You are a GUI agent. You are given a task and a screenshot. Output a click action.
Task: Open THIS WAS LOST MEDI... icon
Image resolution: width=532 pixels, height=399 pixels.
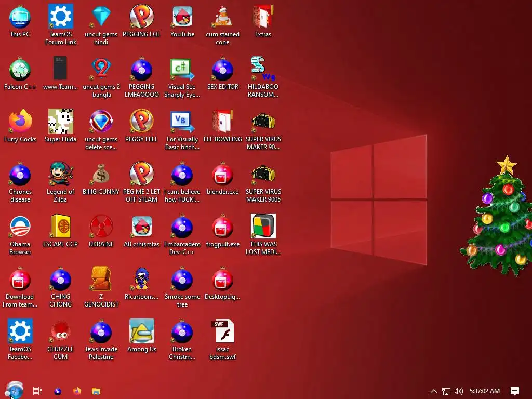pyautogui.click(x=263, y=235)
